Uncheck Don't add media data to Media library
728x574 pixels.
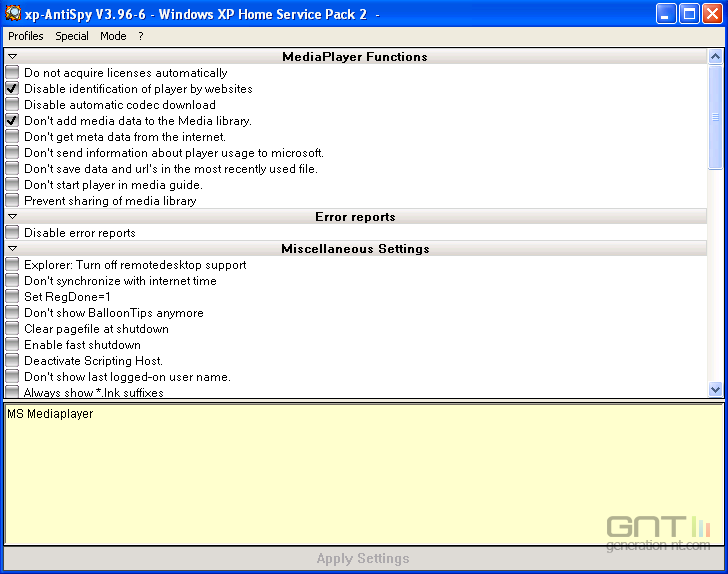(12, 120)
